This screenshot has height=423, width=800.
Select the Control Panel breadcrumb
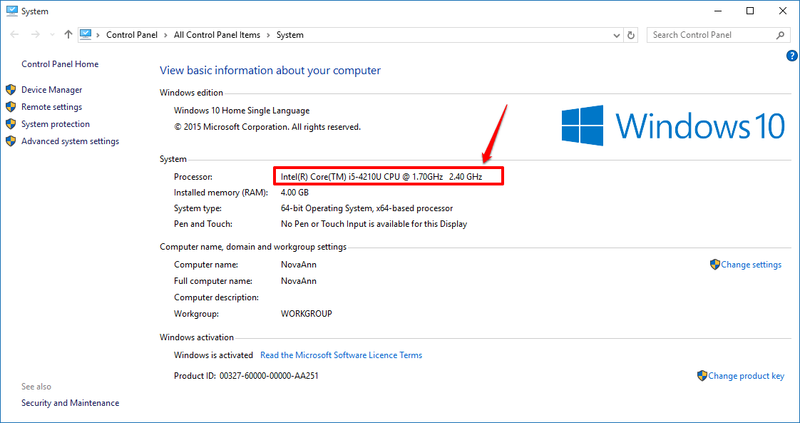pyautogui.click(x=132, y=35)
